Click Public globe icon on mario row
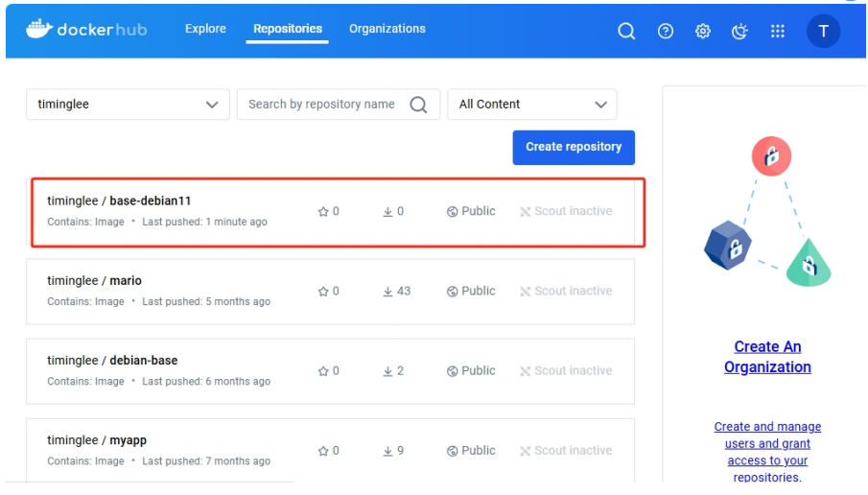The height and width of the screenshot is (495, 868). 453,292
